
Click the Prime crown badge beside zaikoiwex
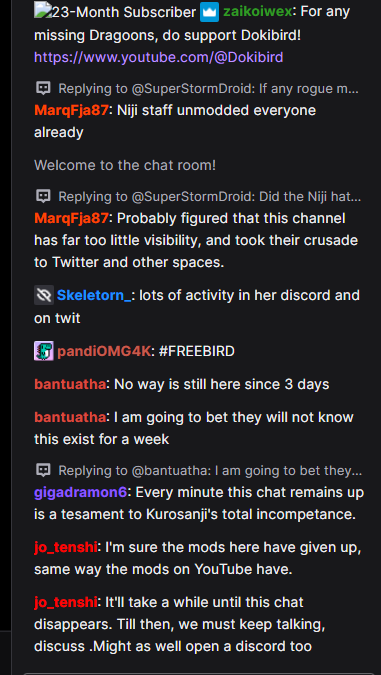tap(209, 12)
